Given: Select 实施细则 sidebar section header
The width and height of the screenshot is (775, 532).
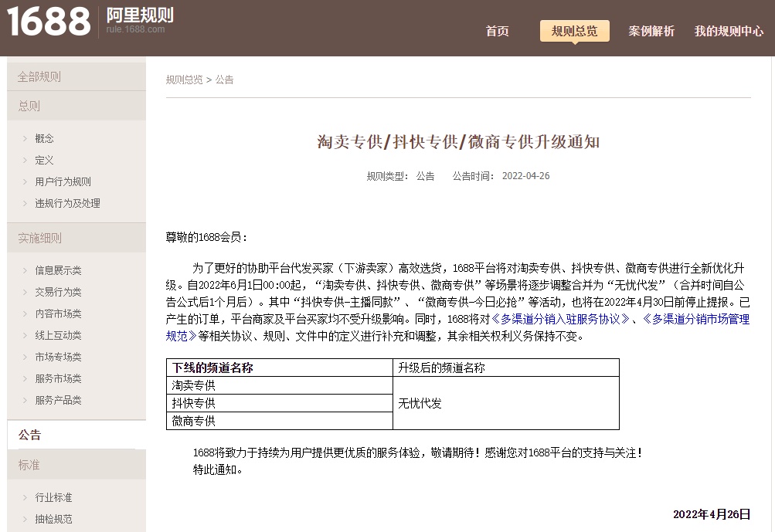Looking at the screenshot, I should tap(76, 238).
